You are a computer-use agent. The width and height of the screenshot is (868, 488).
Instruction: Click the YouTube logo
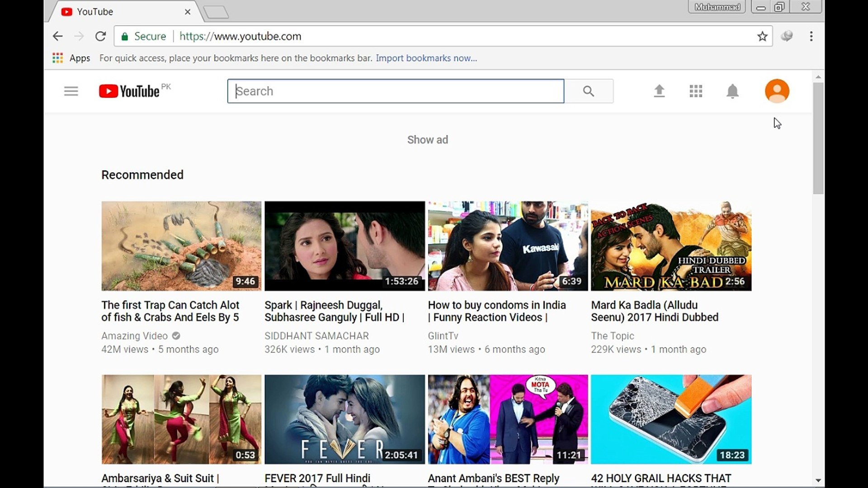(x=129, y=91)
